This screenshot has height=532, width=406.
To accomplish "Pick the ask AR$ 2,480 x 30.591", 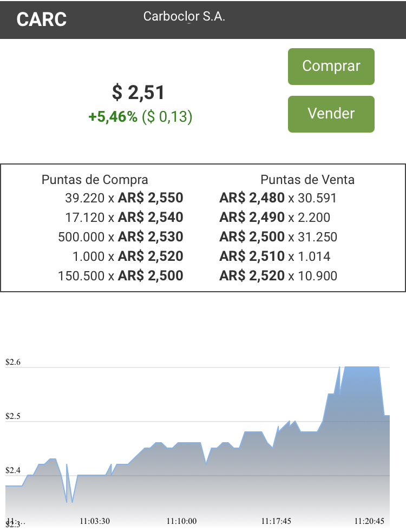I will click(278, 198).
